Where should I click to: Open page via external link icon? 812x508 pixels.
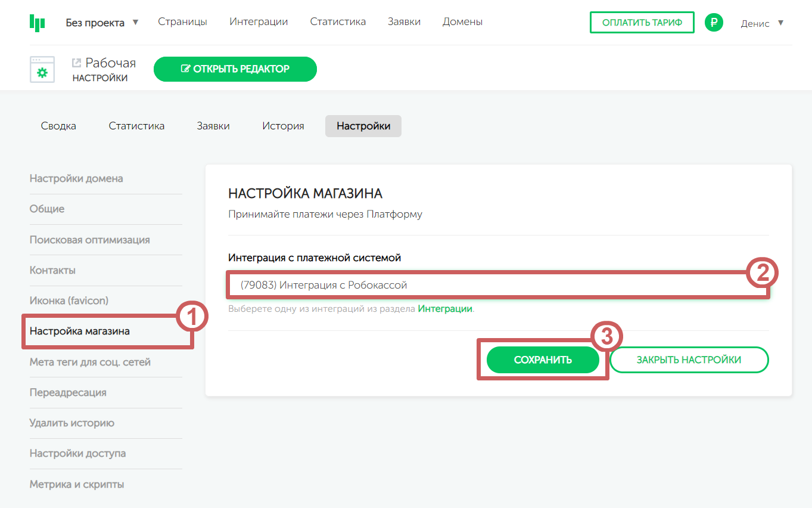(x=76, y=63)
